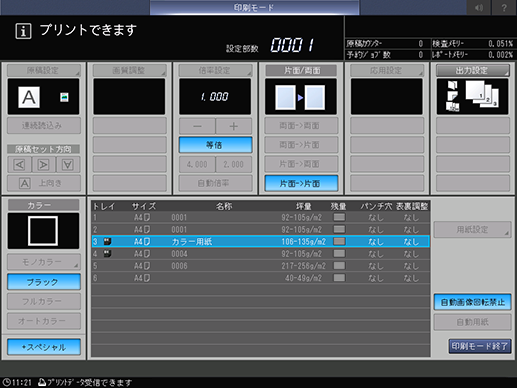This screenshot has width=517, height=388.
Task: Click the カラー panel header
Action: coord(43,205)
